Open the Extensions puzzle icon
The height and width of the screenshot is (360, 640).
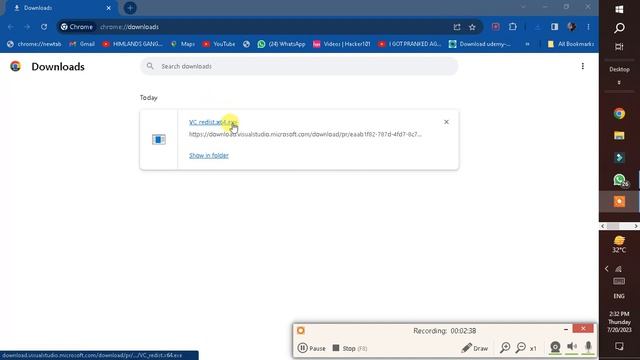(x=513, y=27)
